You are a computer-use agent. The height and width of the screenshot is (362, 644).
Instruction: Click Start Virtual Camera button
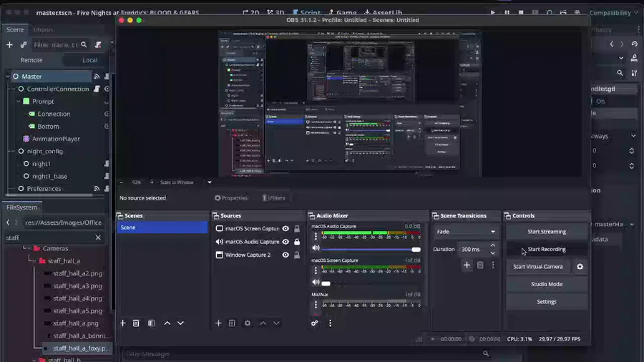pos(537,267)
